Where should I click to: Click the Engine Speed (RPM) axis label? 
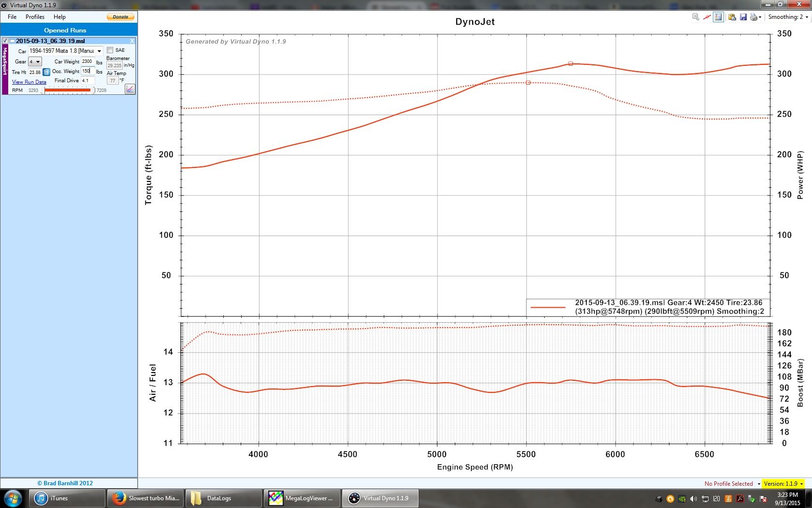tap(475, 467)
